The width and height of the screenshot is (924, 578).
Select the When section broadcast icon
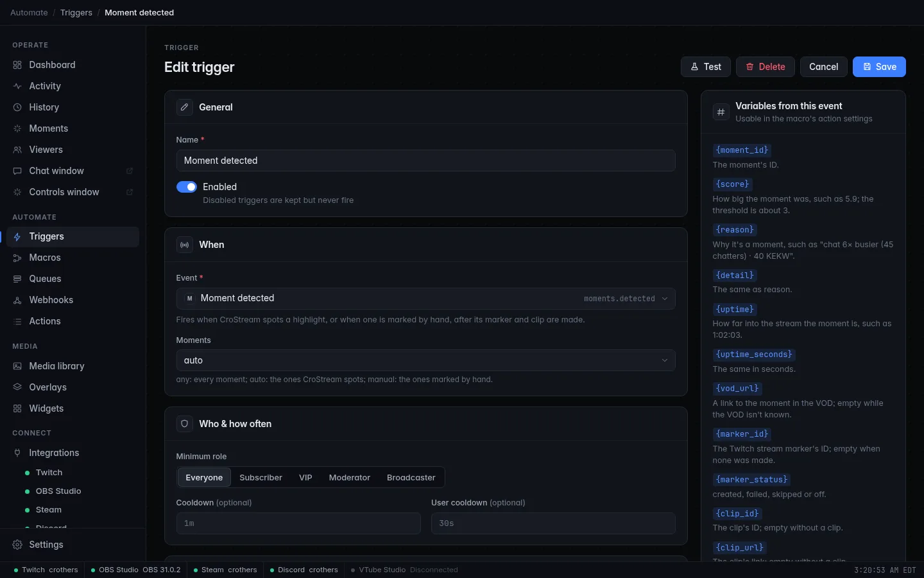[184, 245]
